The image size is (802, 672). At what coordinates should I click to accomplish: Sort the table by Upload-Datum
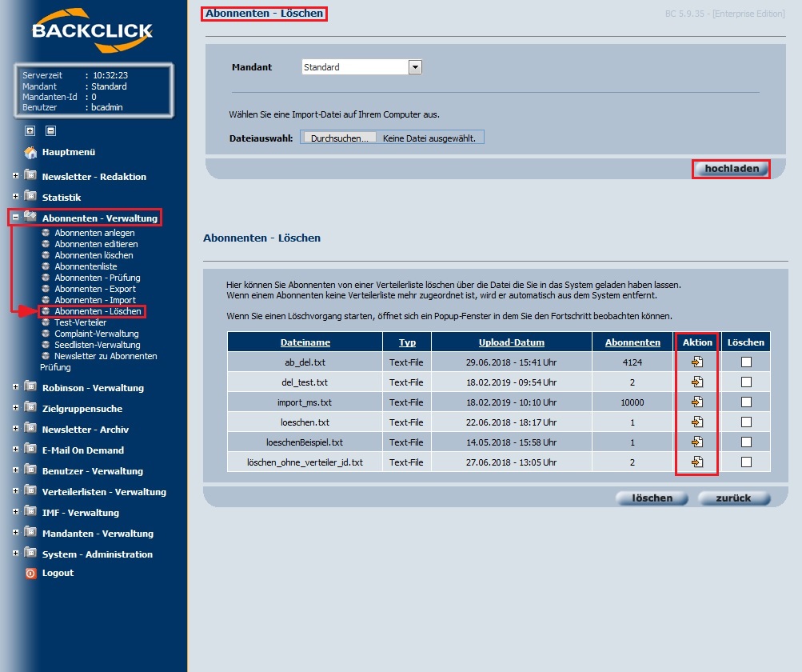point(511,342)
